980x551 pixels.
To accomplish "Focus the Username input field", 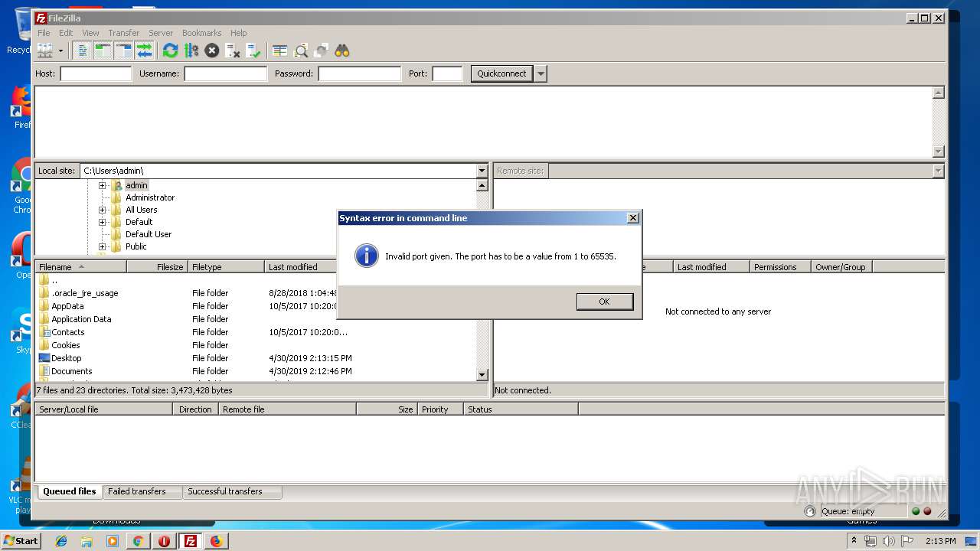I will click(226, 73).
